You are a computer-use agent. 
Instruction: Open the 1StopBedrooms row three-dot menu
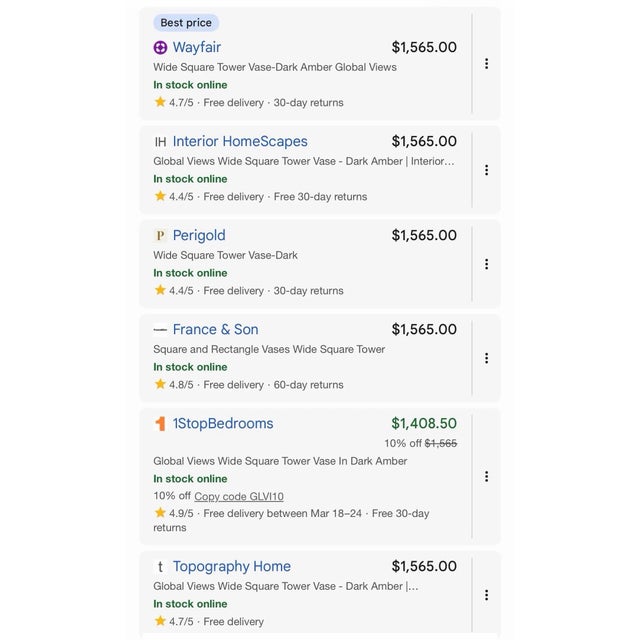[x=486, y=476]
